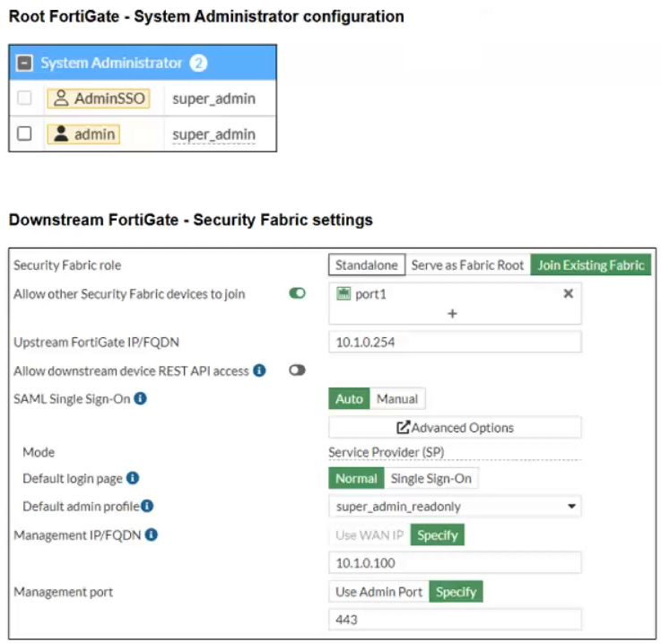This screenshot has height=644, width=661.
Task: Click info icon next to SAML Single Sign-On
Action: coord(141,398)
